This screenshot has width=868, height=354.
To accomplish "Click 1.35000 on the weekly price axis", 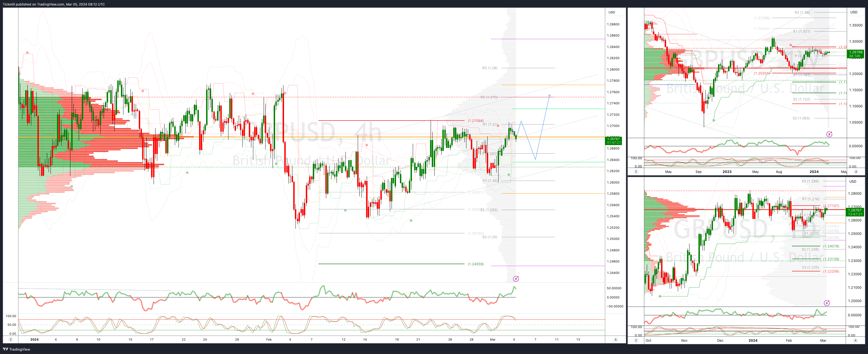I will (856, 25).
